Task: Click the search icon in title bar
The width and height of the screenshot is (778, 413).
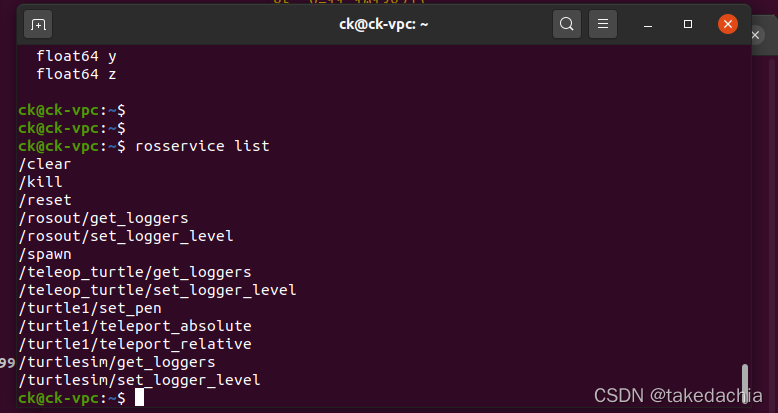Action: pos(567,23)
